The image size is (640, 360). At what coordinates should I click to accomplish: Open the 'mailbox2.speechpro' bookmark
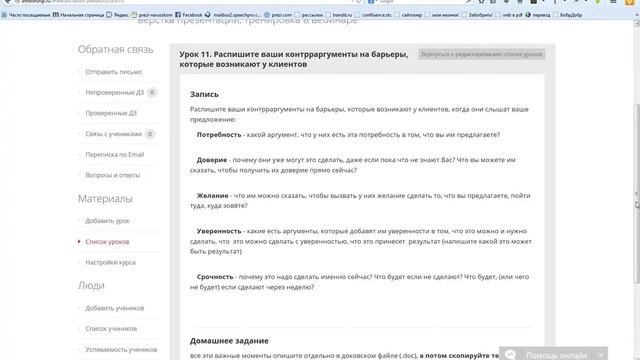tap(233, 15)
